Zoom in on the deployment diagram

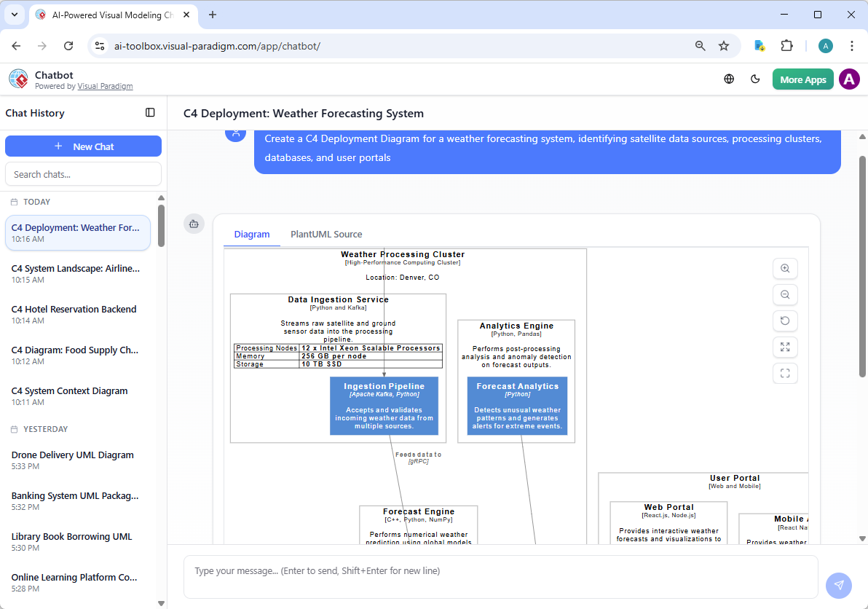(x=785, y=268)
